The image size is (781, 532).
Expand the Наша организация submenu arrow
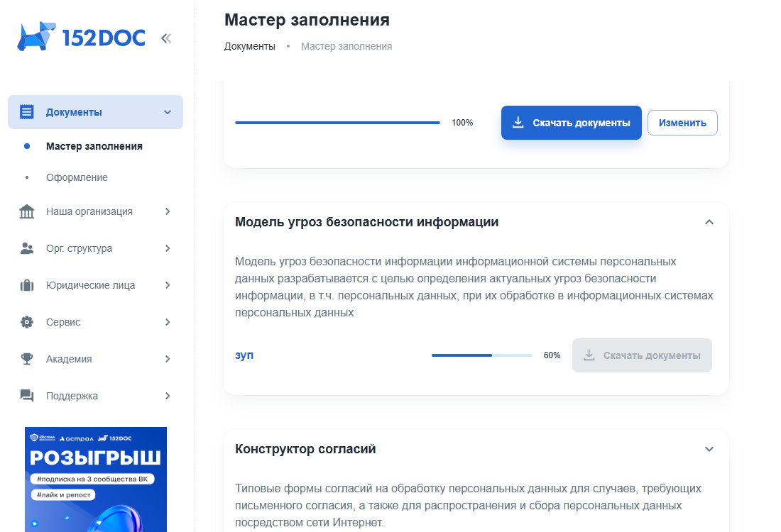point(168,211)
